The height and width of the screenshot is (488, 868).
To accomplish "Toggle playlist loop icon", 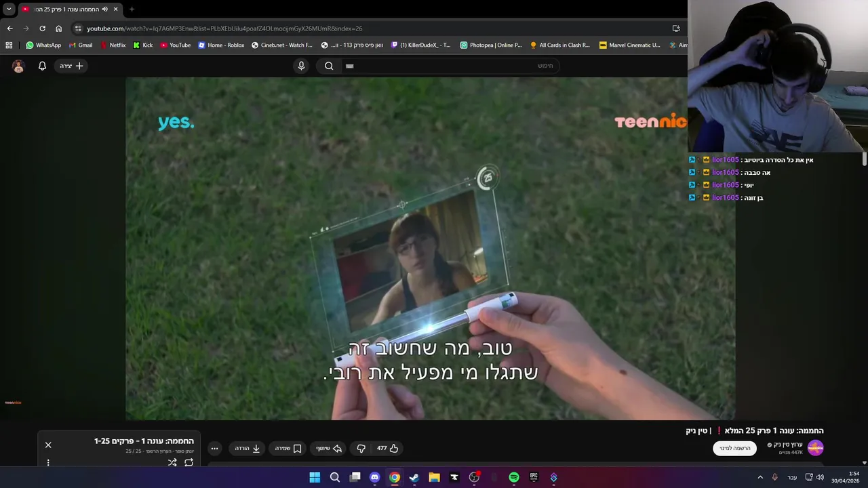I will point(189,462).
